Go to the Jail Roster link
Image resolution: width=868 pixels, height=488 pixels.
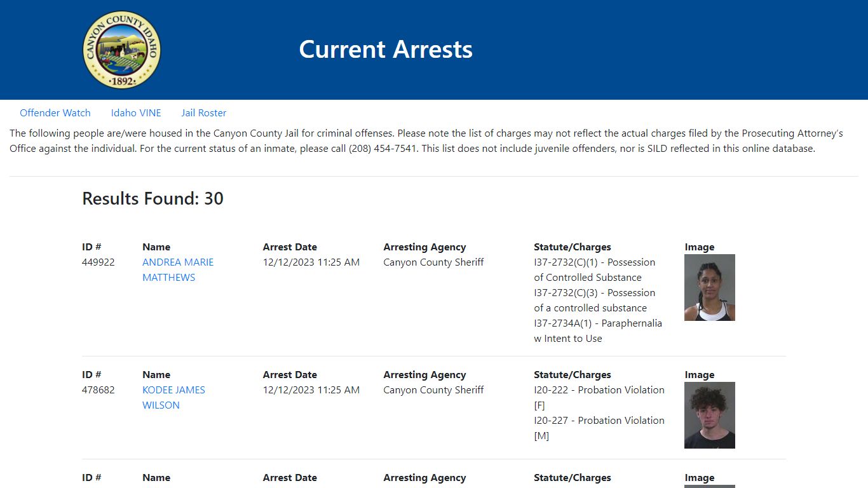click(x=203, y=113)
